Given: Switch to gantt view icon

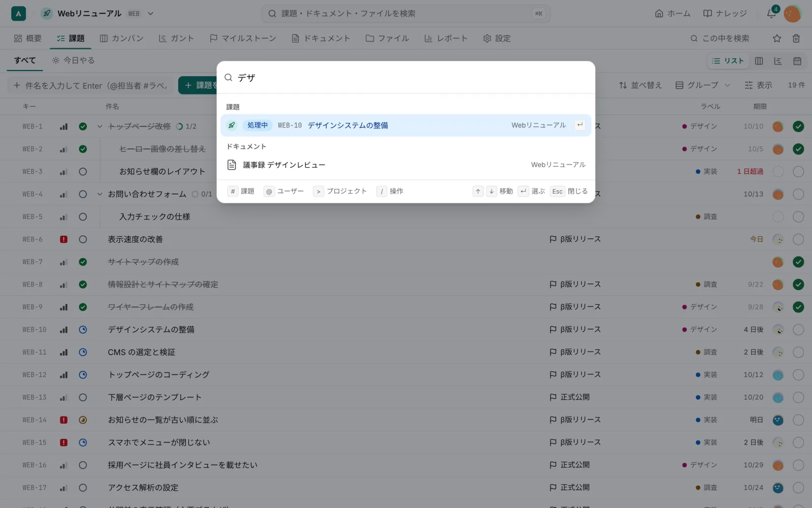Looking at the screenshot, I should pos(778,61).
